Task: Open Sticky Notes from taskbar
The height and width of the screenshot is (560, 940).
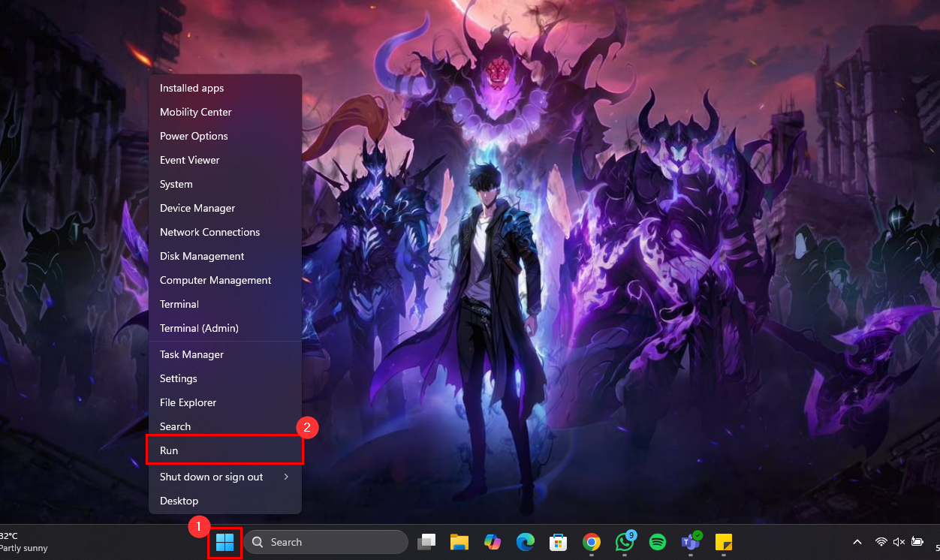Action: point(724,542)
